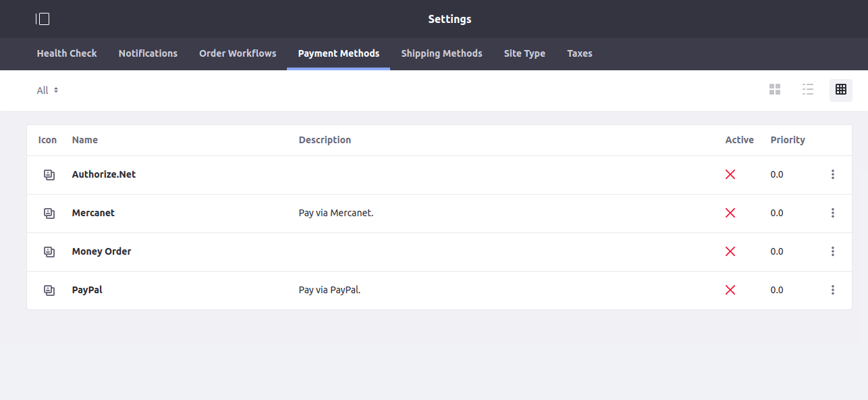Click the Mercanet row icon
Viewport: 868px width, 400px height.
tap(49, 213)
